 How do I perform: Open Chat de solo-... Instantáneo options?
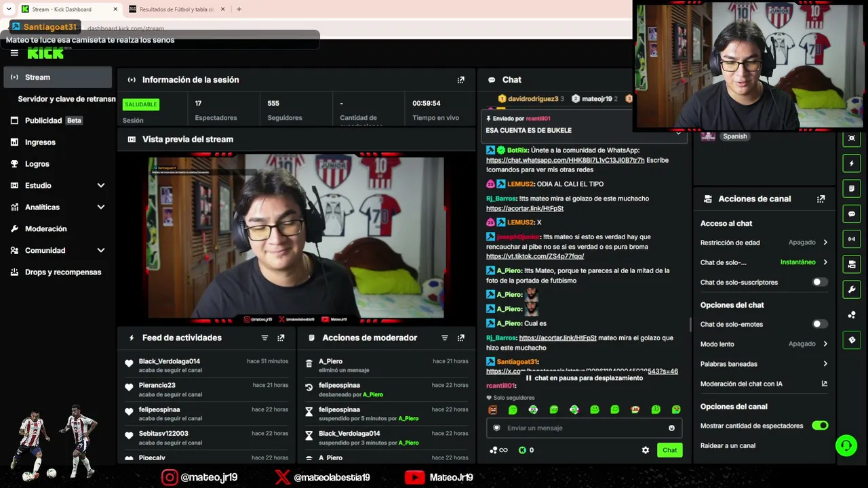(764, 262)
